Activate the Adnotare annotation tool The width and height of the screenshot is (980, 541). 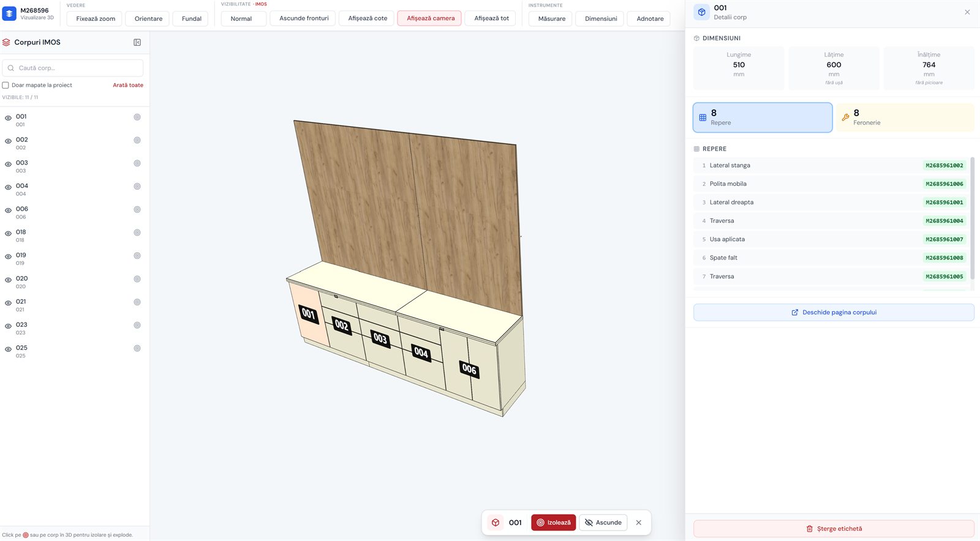pos(650,18)
